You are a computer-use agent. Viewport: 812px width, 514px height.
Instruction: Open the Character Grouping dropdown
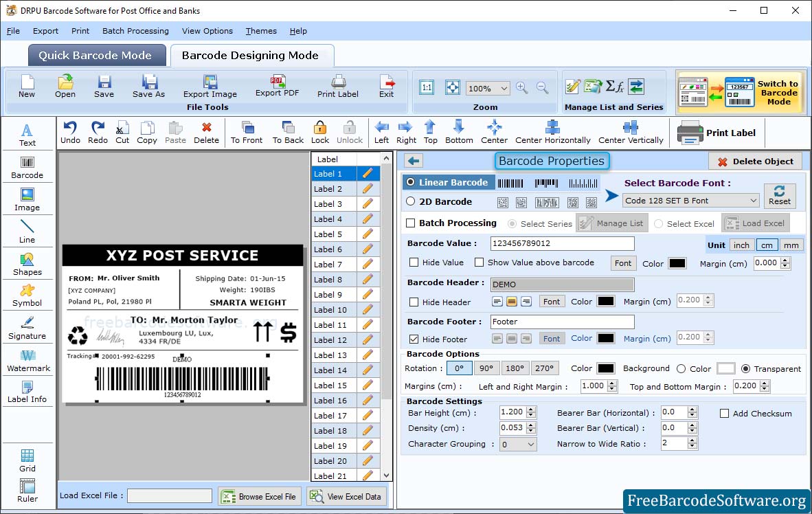click(518, 444)
